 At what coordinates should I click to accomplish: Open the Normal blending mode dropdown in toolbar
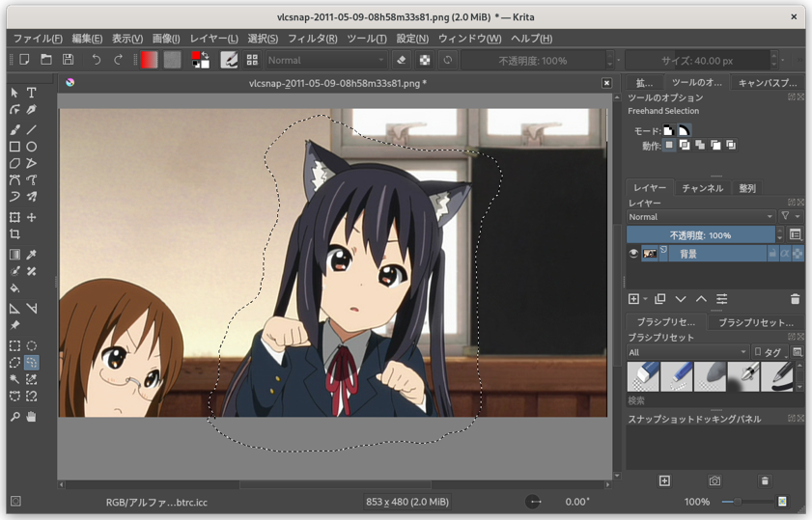[326, 60]
